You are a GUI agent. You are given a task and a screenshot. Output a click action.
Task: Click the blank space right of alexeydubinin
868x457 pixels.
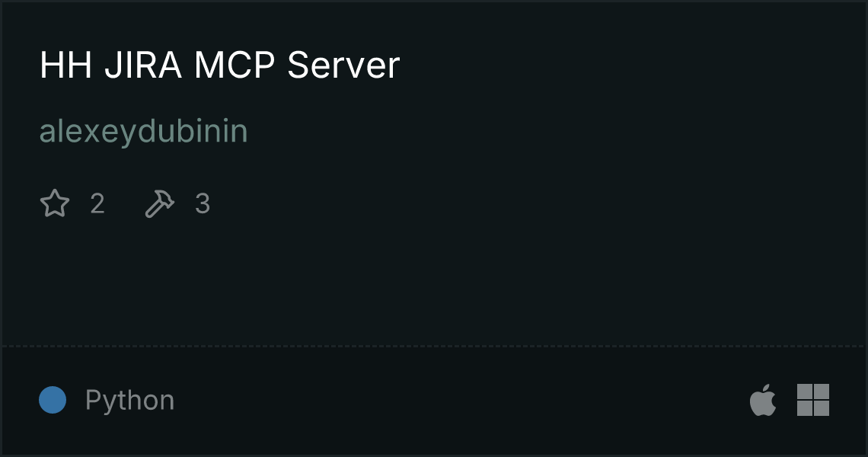554,131
